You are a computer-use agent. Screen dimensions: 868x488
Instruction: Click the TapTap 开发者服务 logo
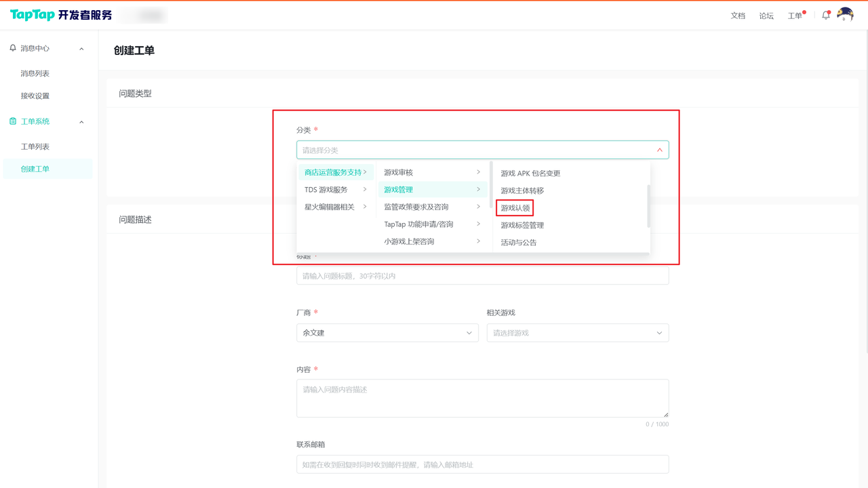pos(61,15)
